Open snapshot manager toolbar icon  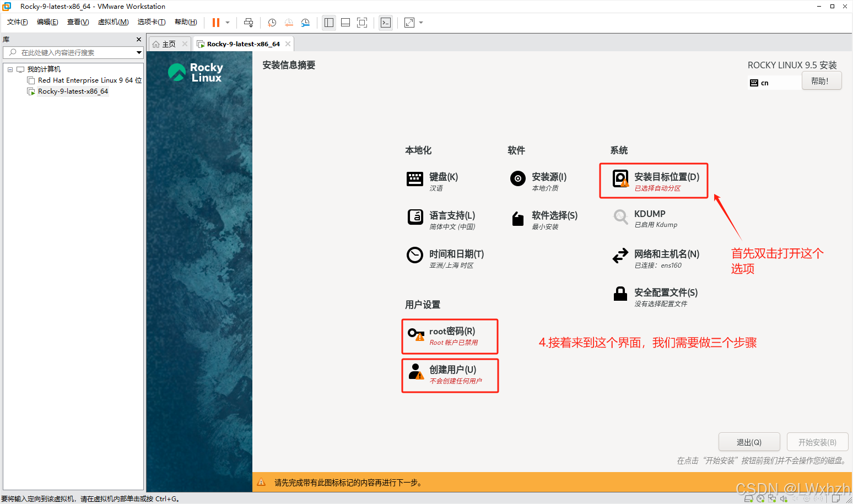(305, 23)
